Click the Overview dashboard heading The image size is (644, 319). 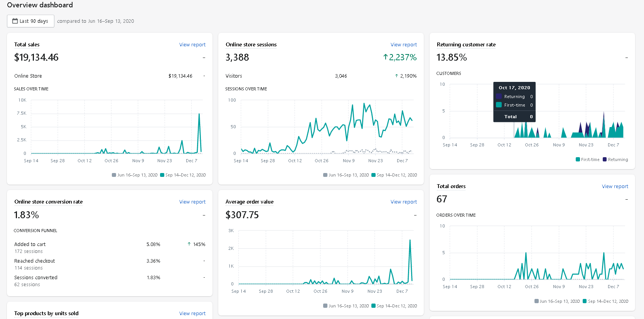coord(40,5)
